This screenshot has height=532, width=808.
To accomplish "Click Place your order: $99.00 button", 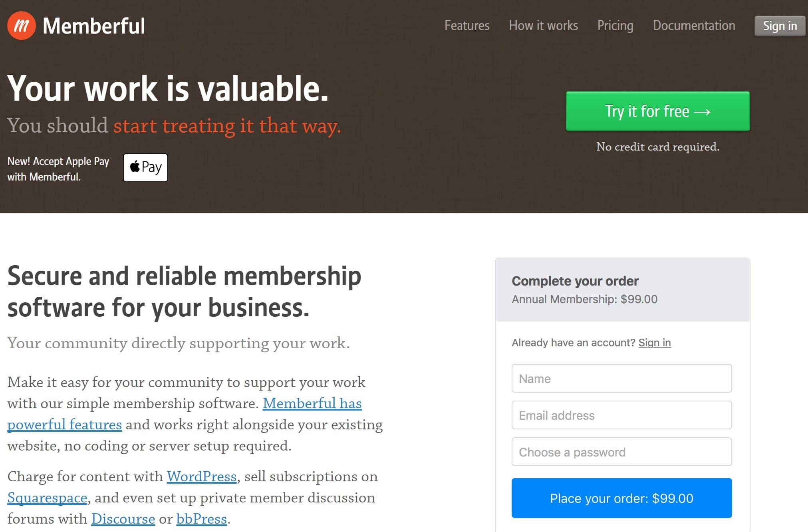I will [621, 498].
